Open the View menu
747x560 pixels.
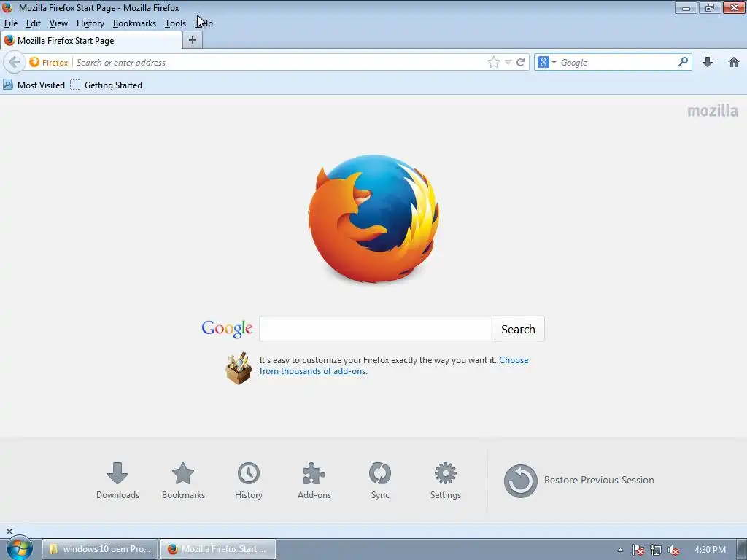click(58, 23)
